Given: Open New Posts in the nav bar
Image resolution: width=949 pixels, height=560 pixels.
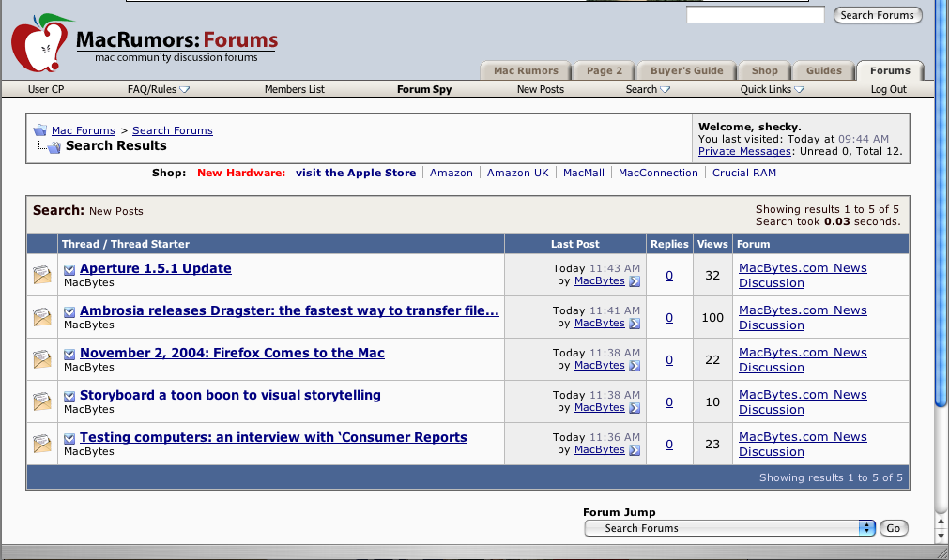Looking at the screenshot, I should [541, 89].
